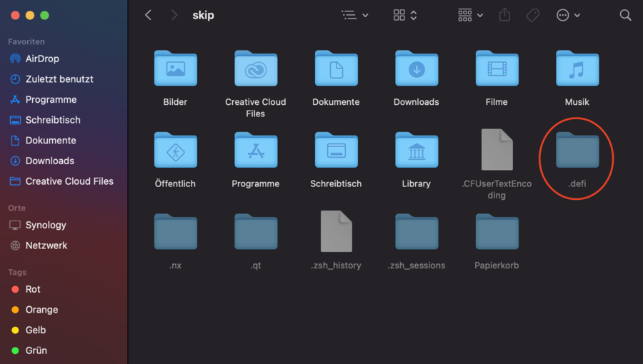Switch view using icon grid selector
Image resolution: width=643 pixels, height=364 pixels.
(405, 15)
